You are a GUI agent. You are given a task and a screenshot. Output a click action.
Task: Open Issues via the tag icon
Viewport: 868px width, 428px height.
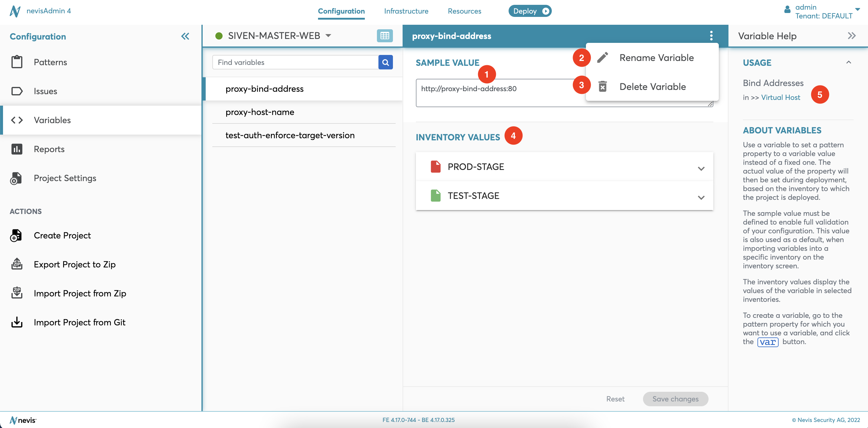17,91
